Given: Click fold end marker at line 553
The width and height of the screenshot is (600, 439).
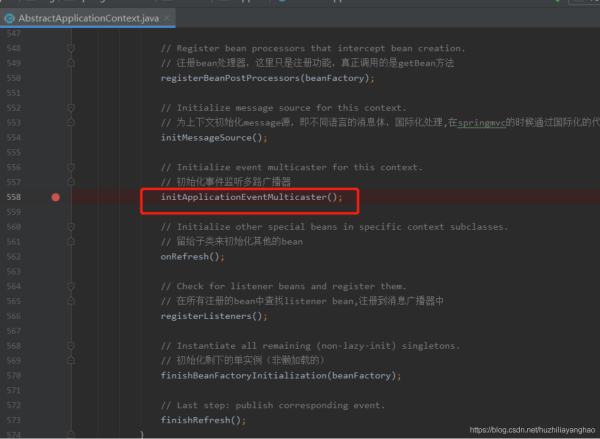Looking at the screenshot, I should 71,122.
